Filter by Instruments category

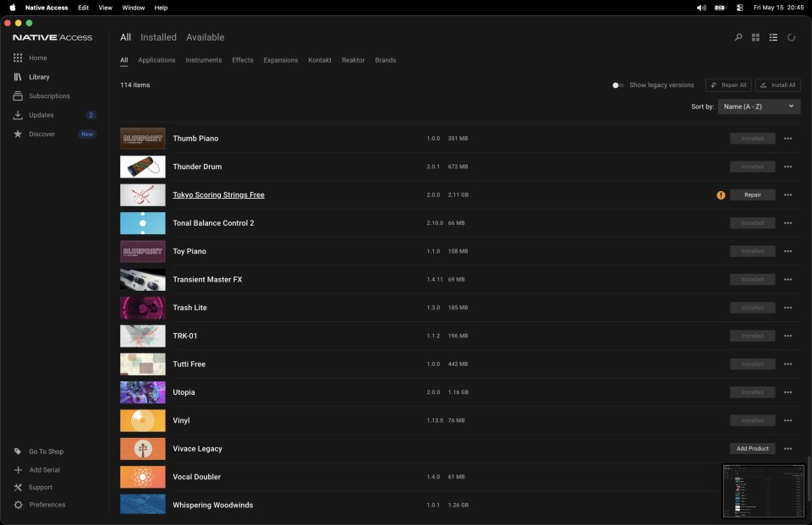204,60
